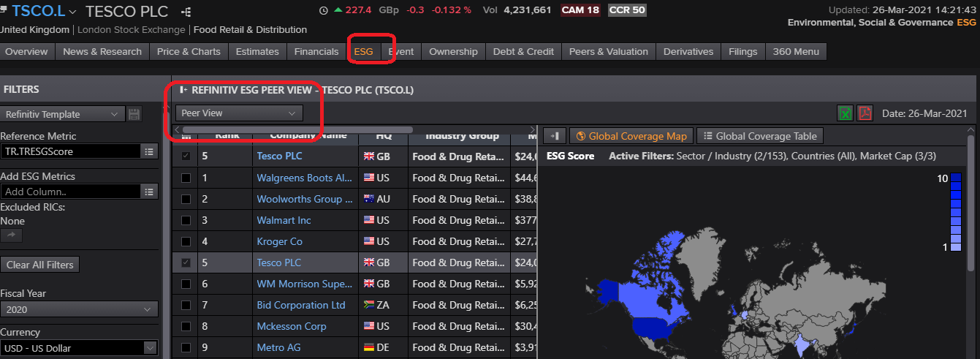Open the Reference Metric list picker icon
The height and width of the screenshot is (359, 980).
coord(149,151)
